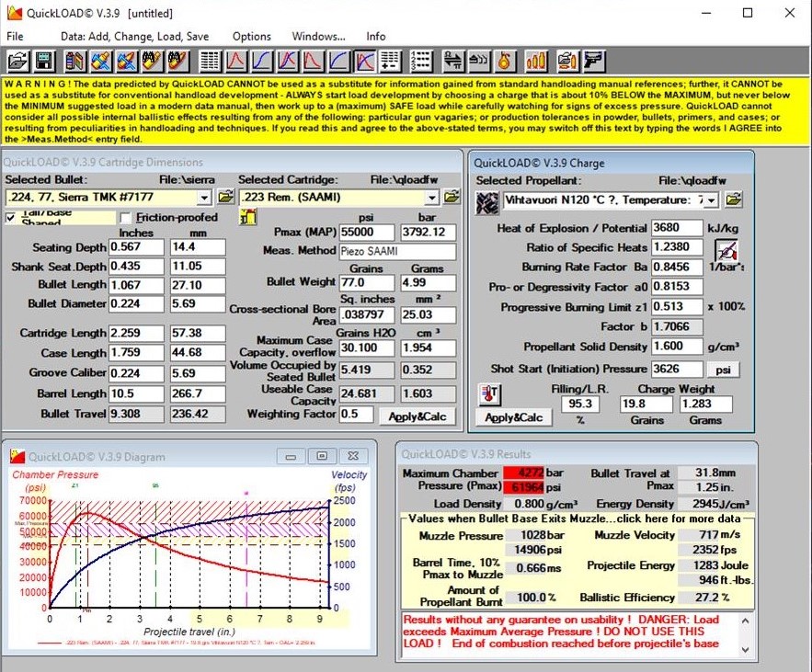This screenshot has width=812, height=672.
Task: Click the crossed-out icon beside Ratio of Specific Heats
Action: (726, 251)
